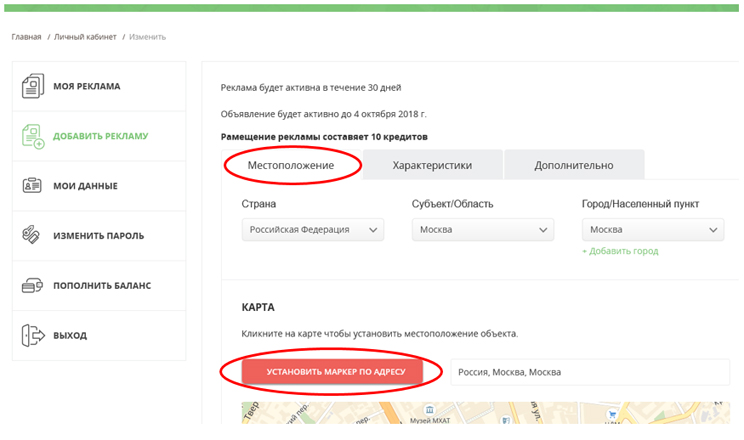Select the Пополнить баланс card icon
Viewport: 744px width, 440px height.
(x=33, y=286)
